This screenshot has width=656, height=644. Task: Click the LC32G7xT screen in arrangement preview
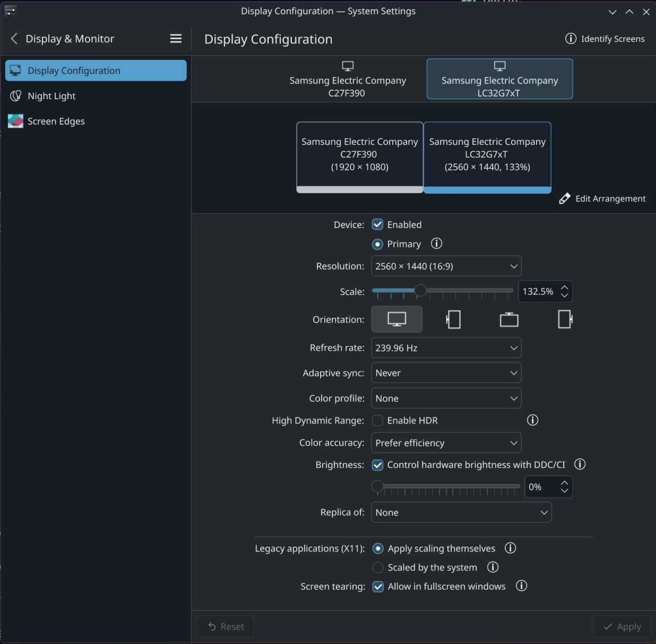coord(487,157)
